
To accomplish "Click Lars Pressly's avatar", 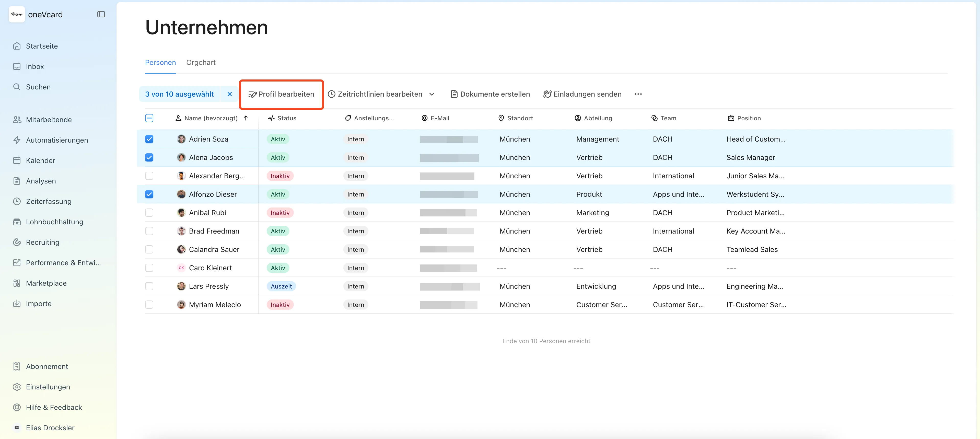I will [181, 286].
